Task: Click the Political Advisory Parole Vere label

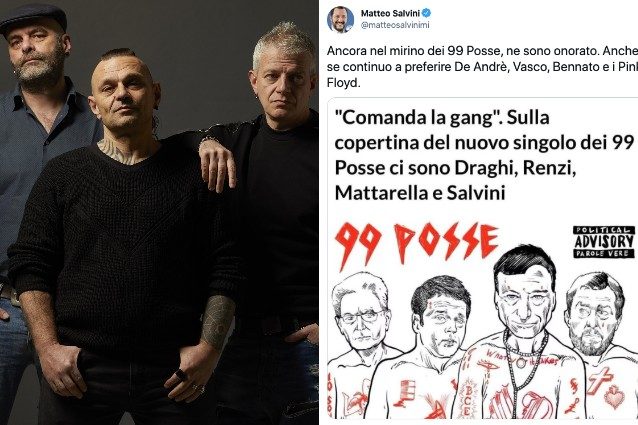Action: pyautogui.click(x=604, y=242)
